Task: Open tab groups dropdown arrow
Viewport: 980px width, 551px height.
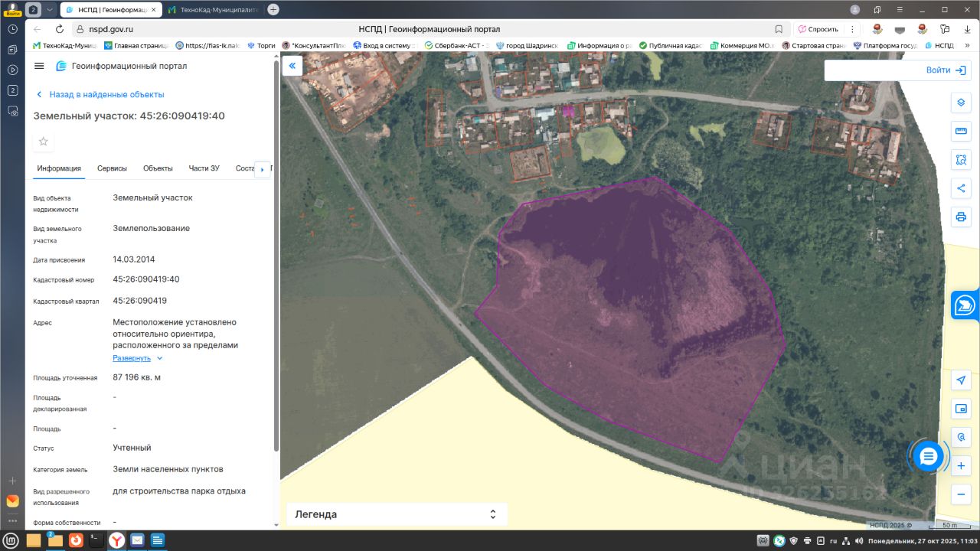Action: pyautogui.click(x=50, y=9)
